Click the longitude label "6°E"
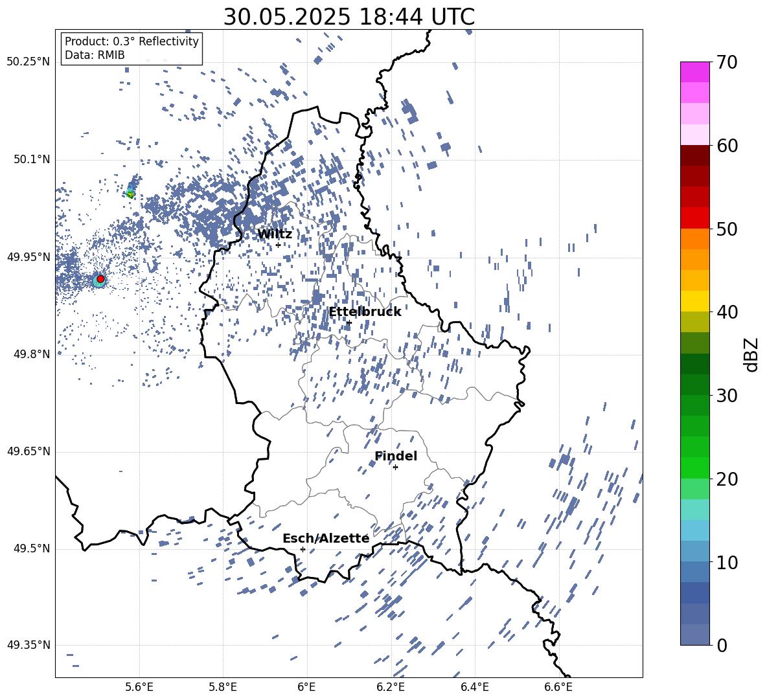 [306, 687]
